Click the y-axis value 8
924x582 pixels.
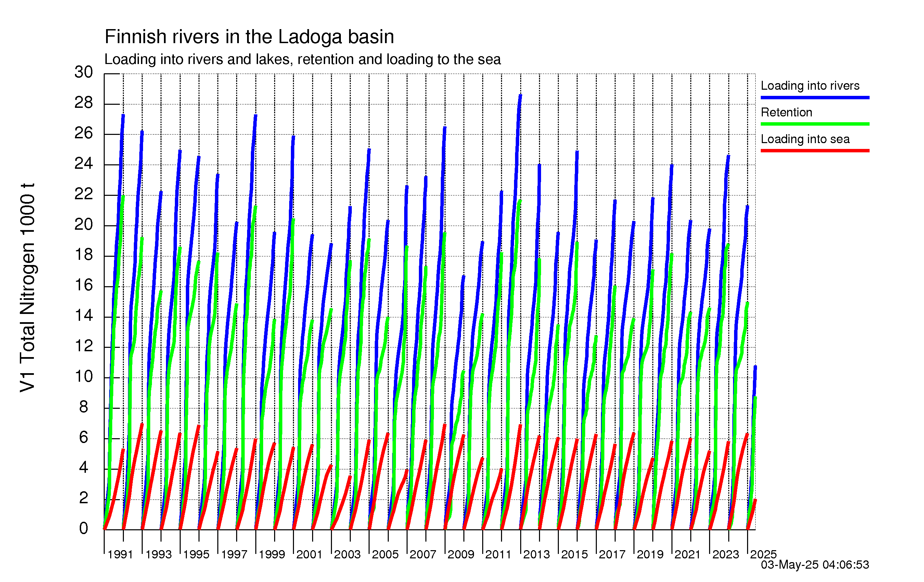[x=84, y=407]
